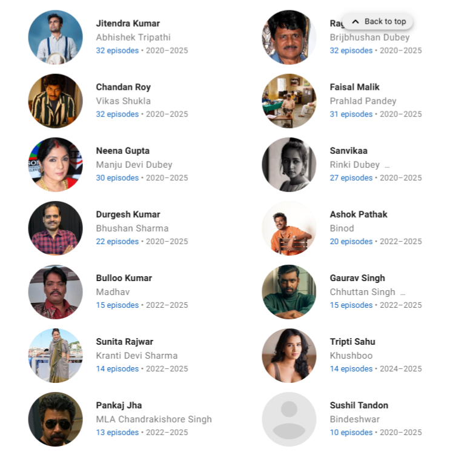The width and height of the screenshot is (476, 455).
Task: Open Chandan Roy's profile photo
Action: [x=55, y=101]
